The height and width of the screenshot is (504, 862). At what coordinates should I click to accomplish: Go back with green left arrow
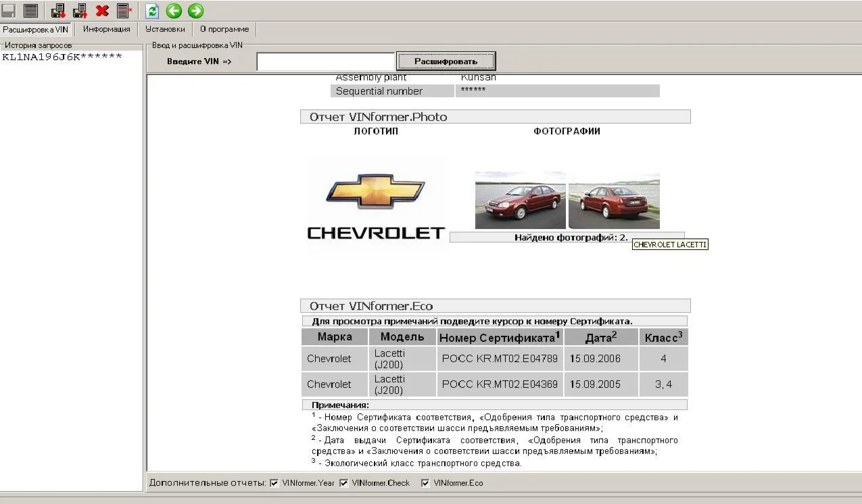174,11
